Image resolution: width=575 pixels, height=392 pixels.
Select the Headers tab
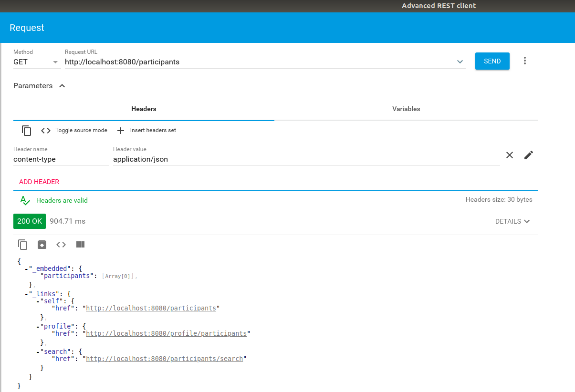[x=144, y=109]
